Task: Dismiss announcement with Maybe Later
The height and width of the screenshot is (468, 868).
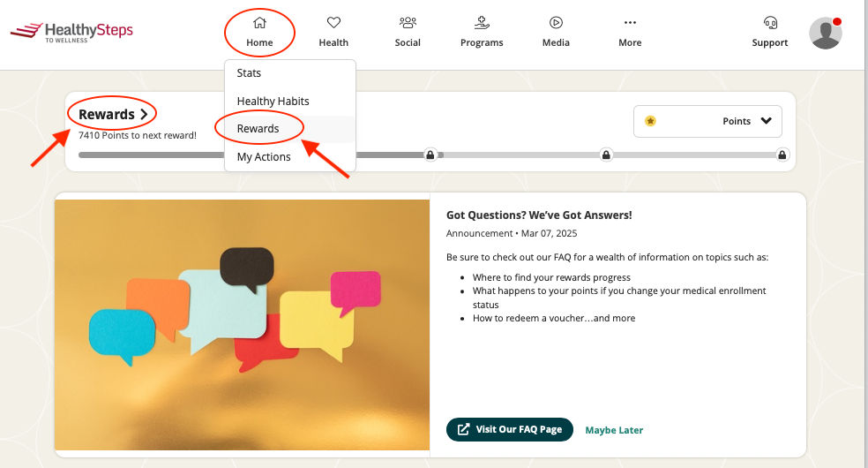Action: point(614,430)
